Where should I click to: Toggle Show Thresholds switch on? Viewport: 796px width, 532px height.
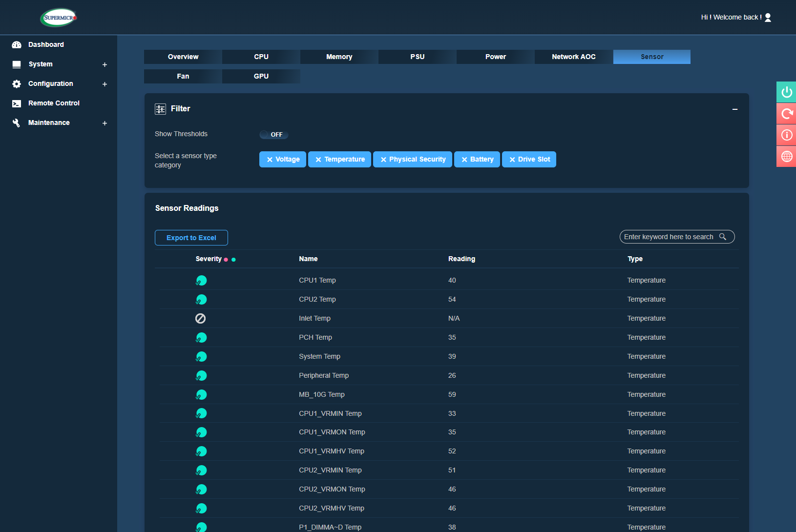pos(273,135)
